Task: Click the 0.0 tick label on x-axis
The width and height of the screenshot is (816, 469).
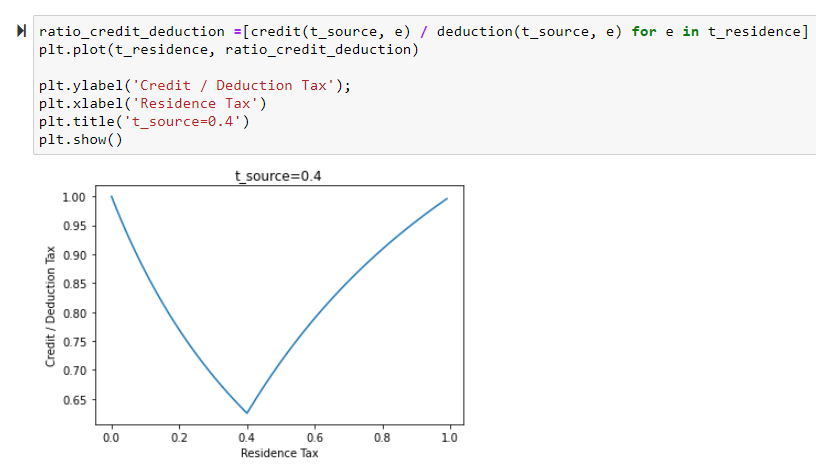Action: click(111, 437)
